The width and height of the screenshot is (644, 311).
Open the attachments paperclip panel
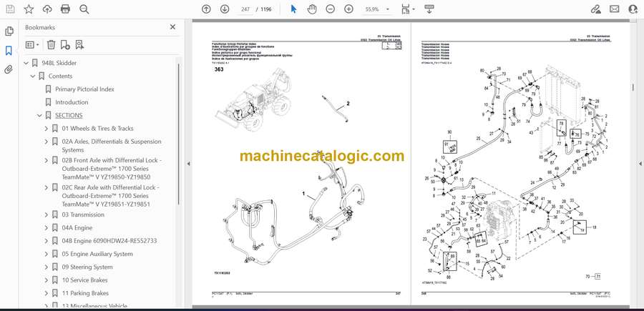pos(9,69)
